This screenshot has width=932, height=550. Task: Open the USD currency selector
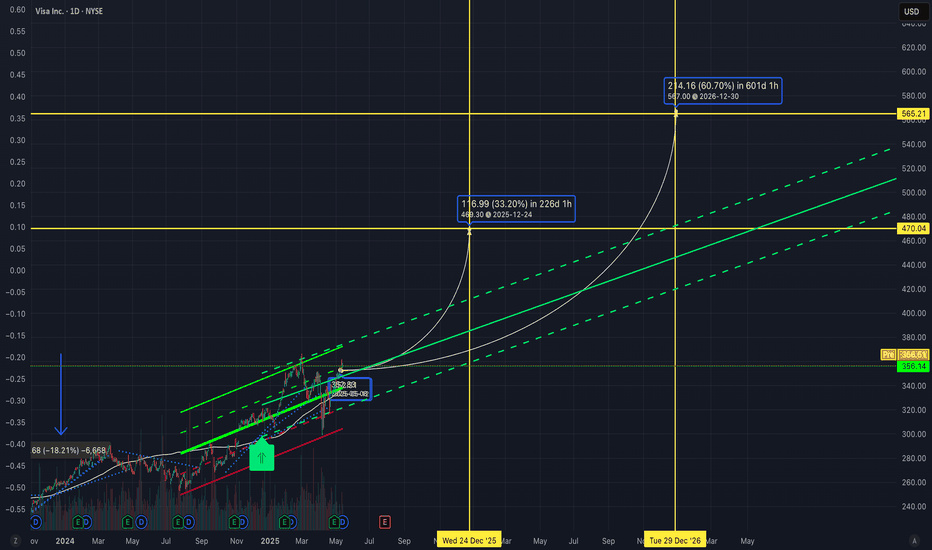point(911,11)
